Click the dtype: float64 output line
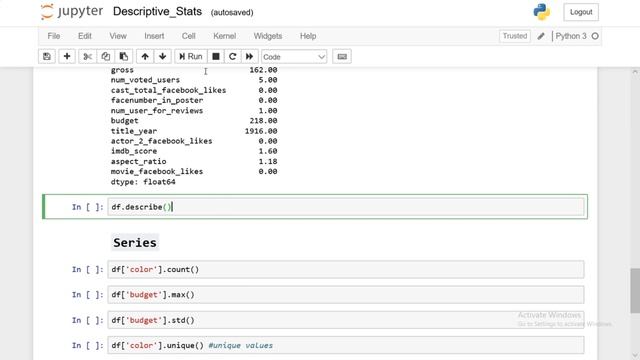This screenshot has width=640, height=360. tap(143, 182)
